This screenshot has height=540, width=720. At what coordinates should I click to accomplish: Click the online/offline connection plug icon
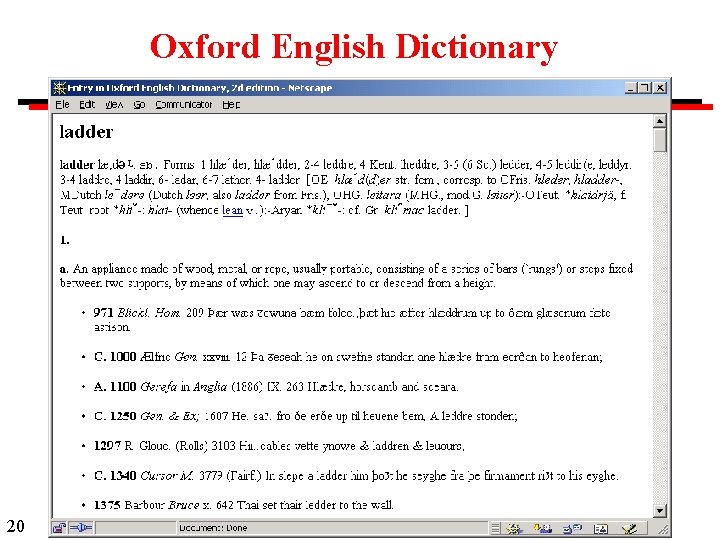tap(80, 528)
